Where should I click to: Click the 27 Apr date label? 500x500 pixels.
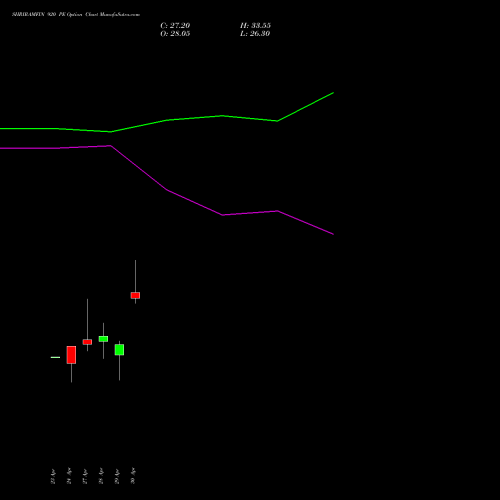coord(85,476)
